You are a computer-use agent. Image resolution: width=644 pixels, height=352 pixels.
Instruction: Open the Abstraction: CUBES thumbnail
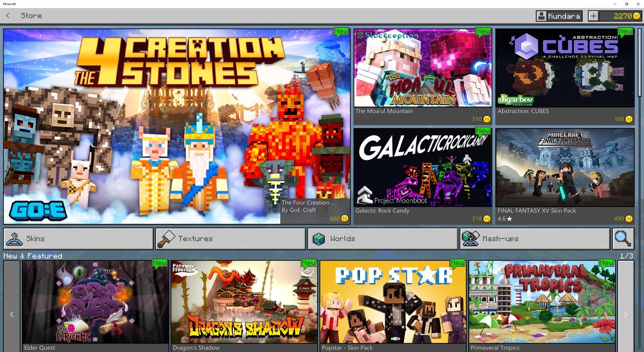(565, 68)
